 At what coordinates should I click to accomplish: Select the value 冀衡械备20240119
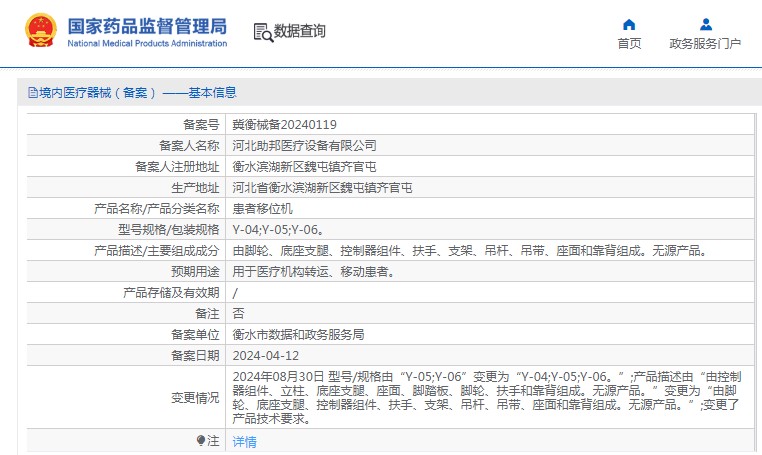pyautogui.click(x=284, y=124)
